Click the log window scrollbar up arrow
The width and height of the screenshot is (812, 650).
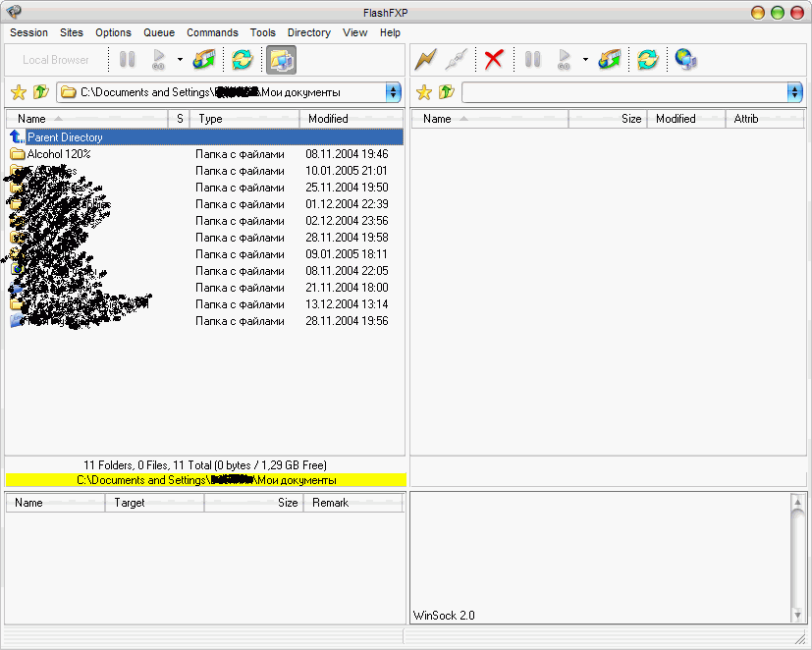tap(797, 502)
